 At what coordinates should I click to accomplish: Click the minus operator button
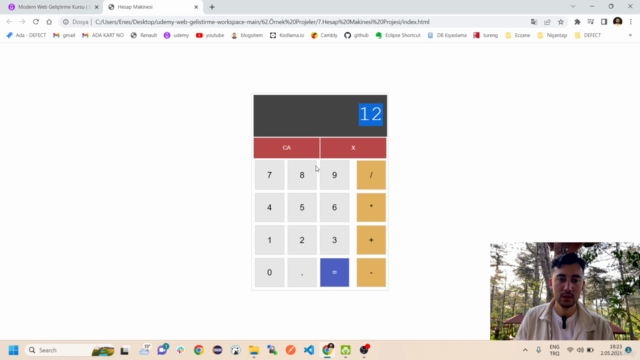click(371, 272)
